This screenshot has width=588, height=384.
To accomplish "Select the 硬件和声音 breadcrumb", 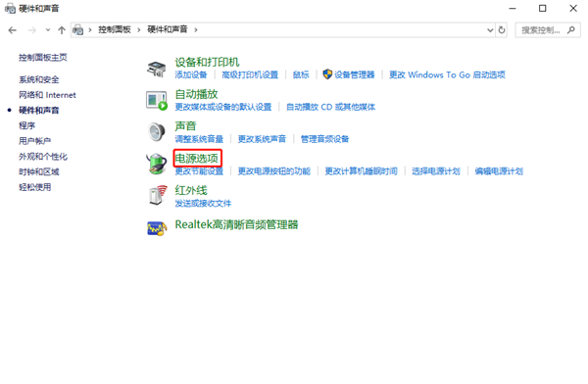I will [x=168, y=29].
